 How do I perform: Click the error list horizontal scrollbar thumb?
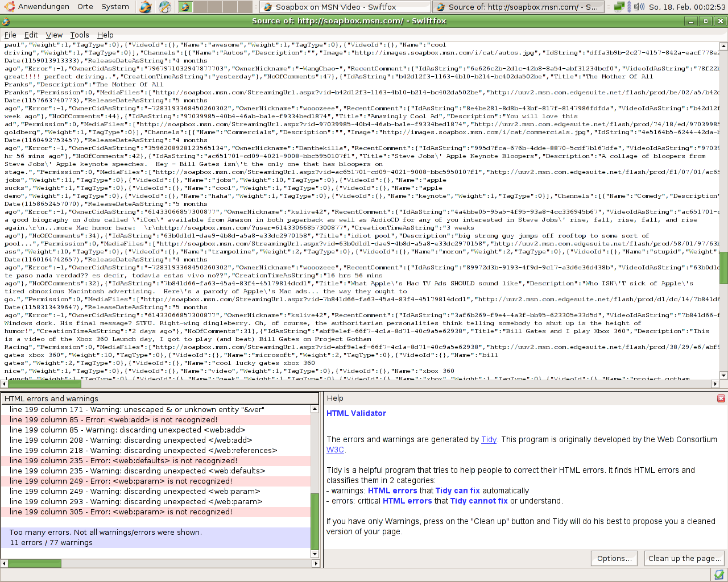tap(34, 563)
